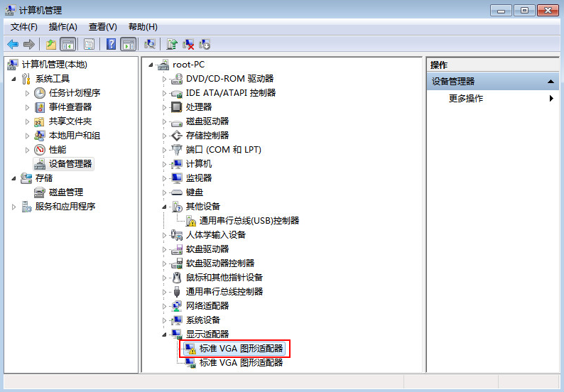
Task: Click 网络适配器 network icon
Action: point(177,305)
